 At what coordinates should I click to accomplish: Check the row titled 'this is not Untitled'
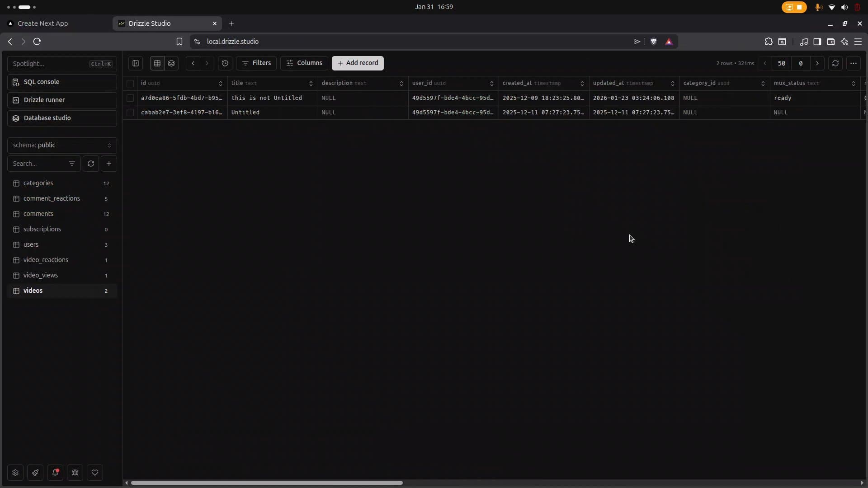(130, 98)
